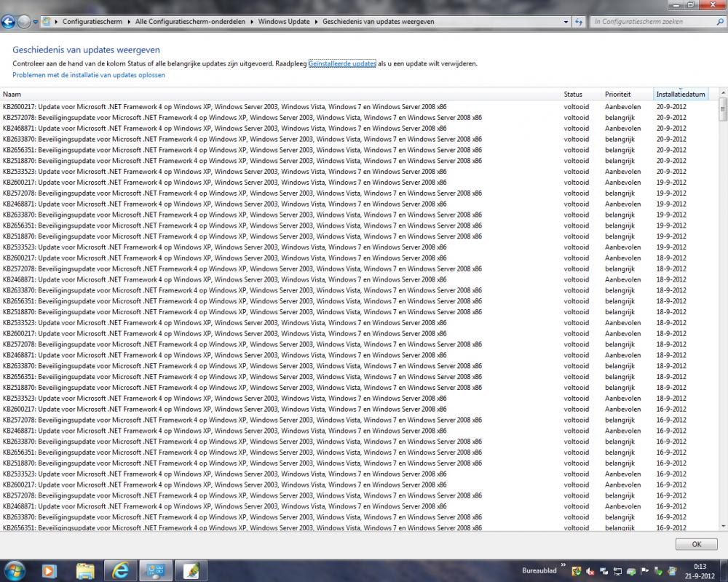Expand the root arrow before Configuratiescherm
728x582 pixels.
coord(56,22)
